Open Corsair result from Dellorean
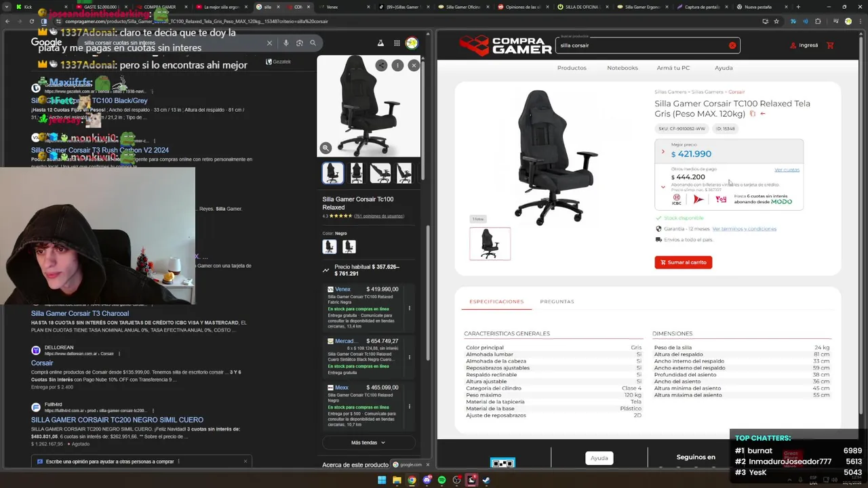 (42, 363)
